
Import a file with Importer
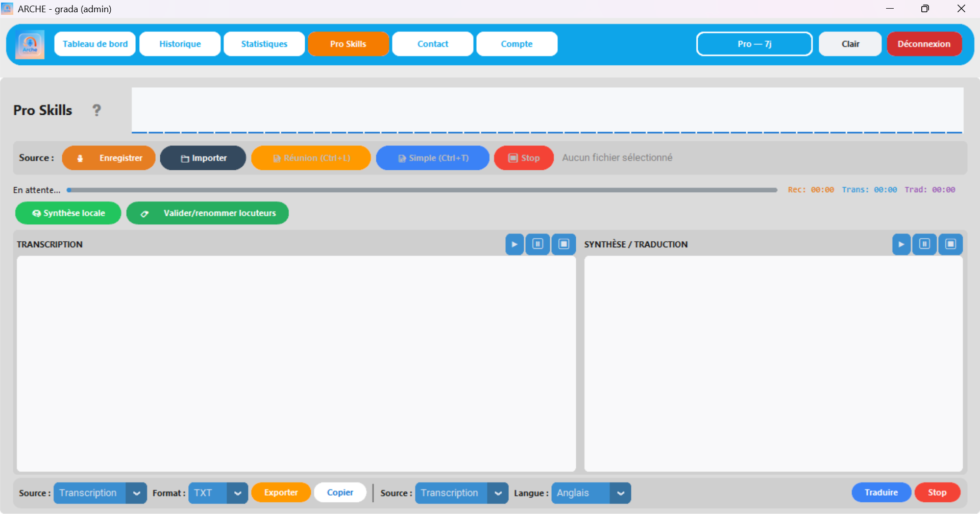pos(203,158)
